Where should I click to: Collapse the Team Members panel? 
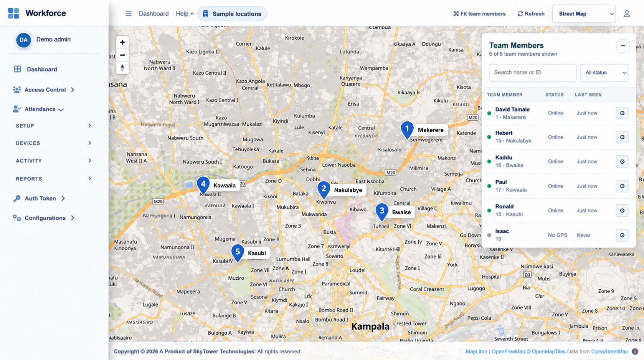[x=623, y=46]
